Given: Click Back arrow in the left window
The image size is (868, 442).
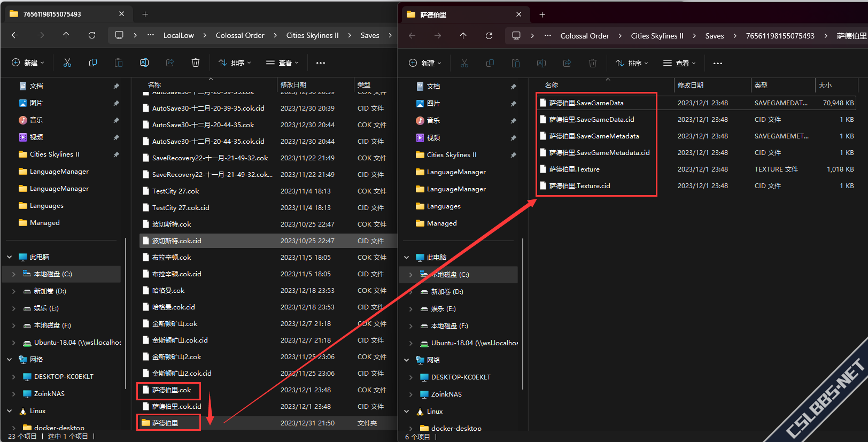Looking at the screenshot, I should pos(15,35).
